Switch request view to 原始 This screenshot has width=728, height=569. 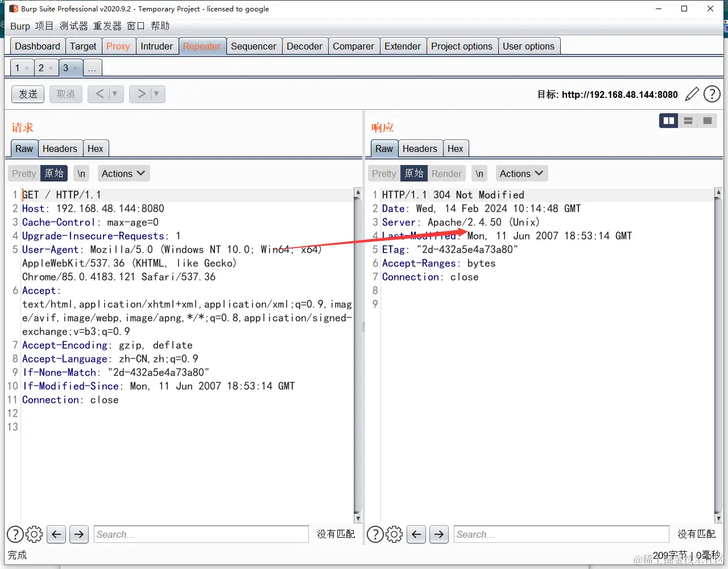click(x=54, y=174)
